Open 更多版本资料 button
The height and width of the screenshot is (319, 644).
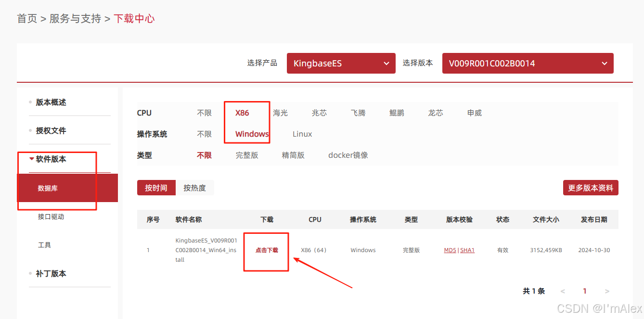click(x=591, y=188)
